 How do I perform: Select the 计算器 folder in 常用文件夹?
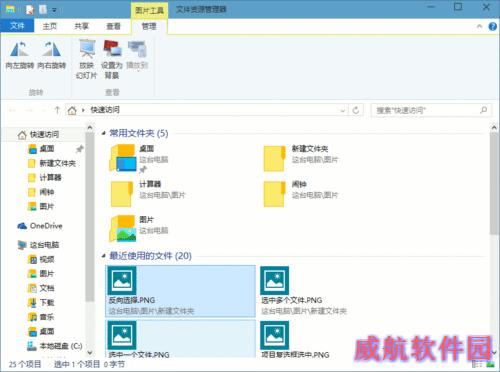click(147, 194)
